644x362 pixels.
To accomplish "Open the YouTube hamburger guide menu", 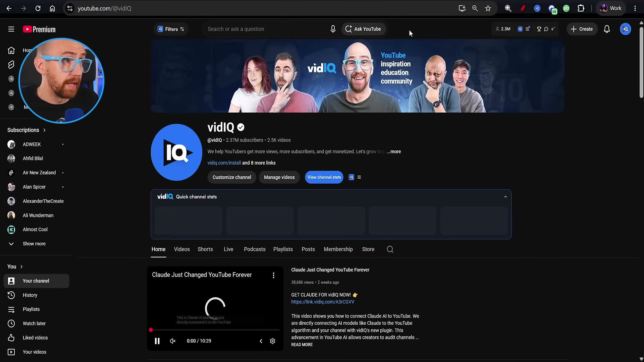I will [x=11, y=29].
